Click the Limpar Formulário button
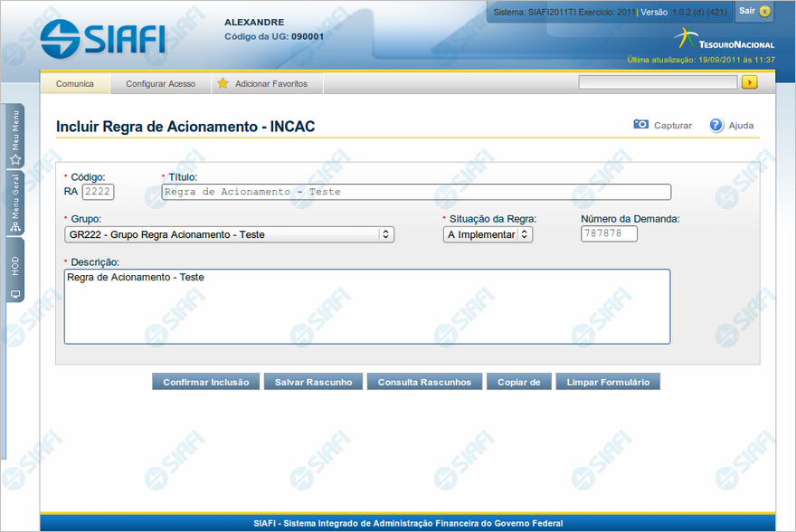Image resolution: width=796 pixels, height=532 pixels. click(608, 382)
